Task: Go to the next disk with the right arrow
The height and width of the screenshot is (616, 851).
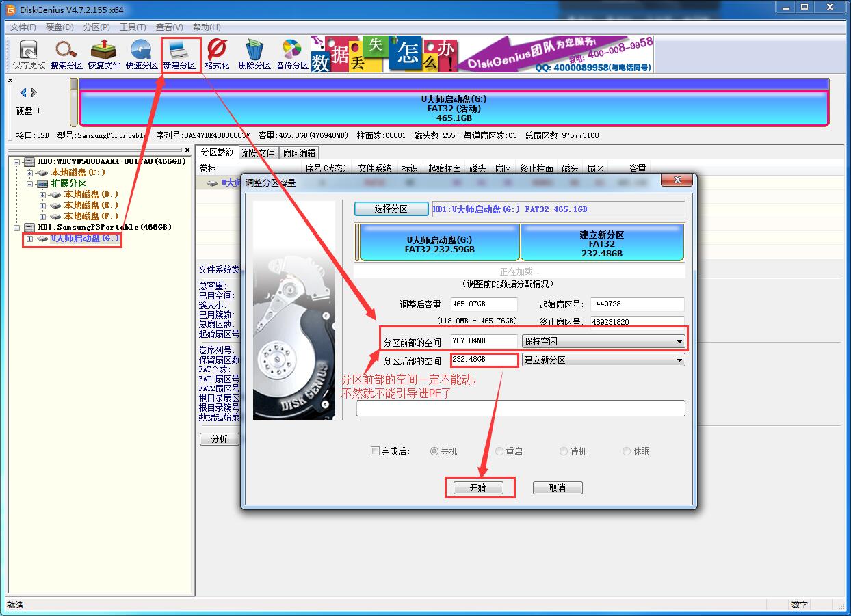Action: tap(34, 92)
